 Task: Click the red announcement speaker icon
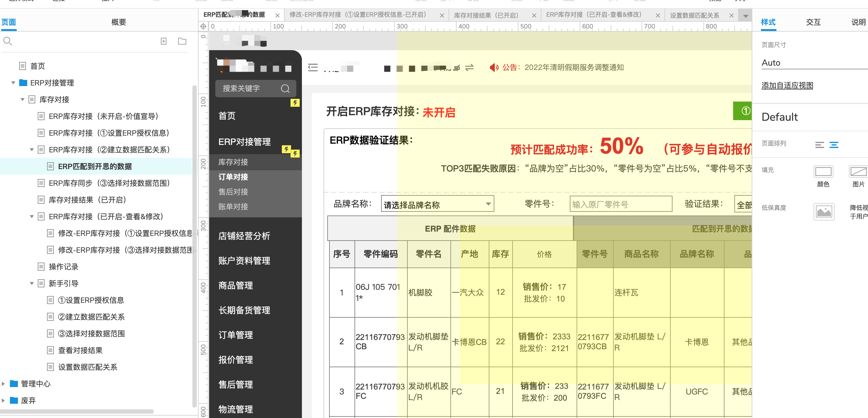tap(494, 67)
